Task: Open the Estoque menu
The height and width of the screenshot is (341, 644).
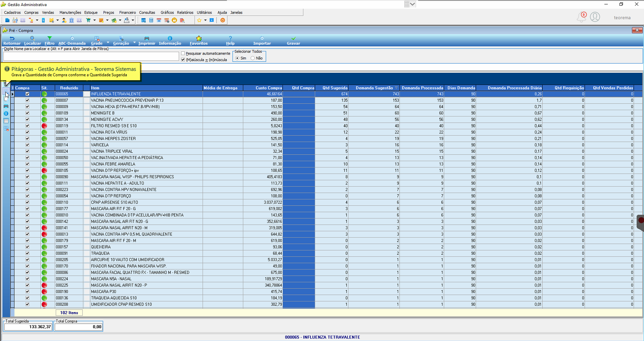Action: point(91,12)
